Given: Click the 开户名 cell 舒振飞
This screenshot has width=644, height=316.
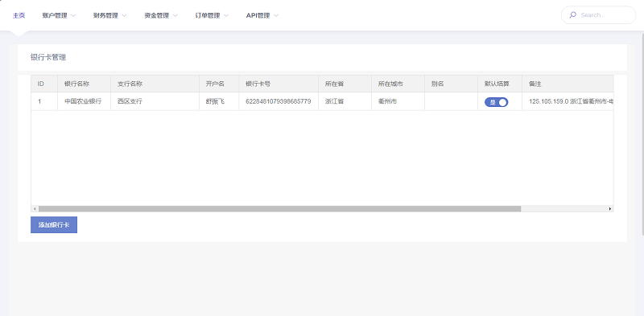Looking at the screenshot, I should pyautogui.click(x=215, y=101).
